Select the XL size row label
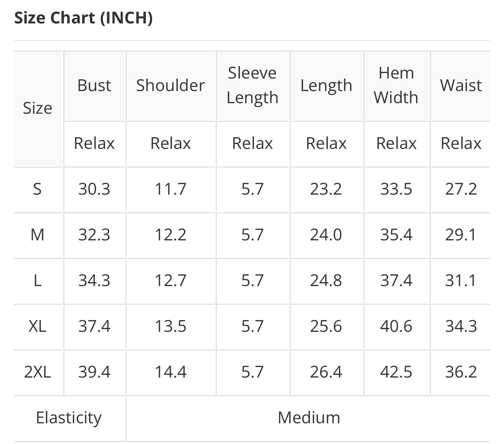This screenshot has width=504, height=444. point(38,326)
